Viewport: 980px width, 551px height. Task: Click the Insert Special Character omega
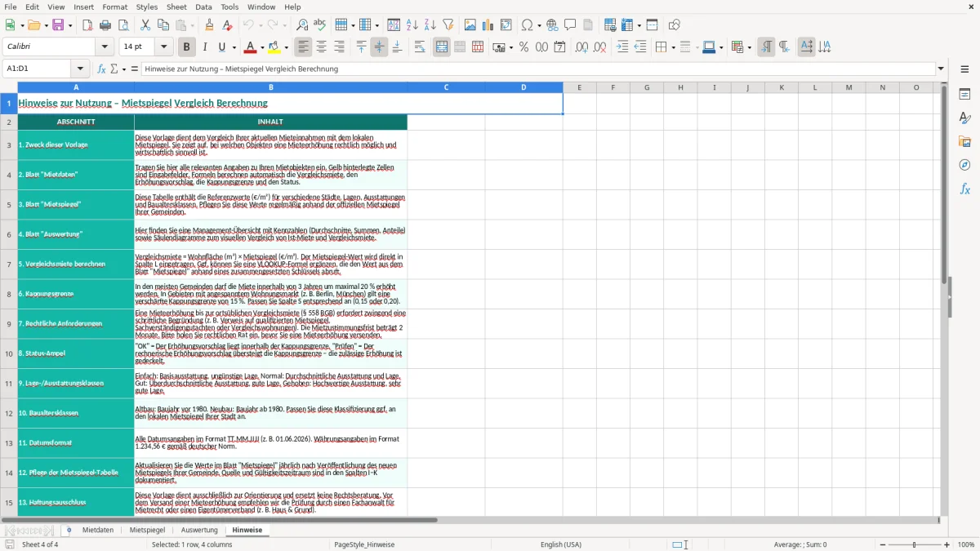tap(527, 25)
